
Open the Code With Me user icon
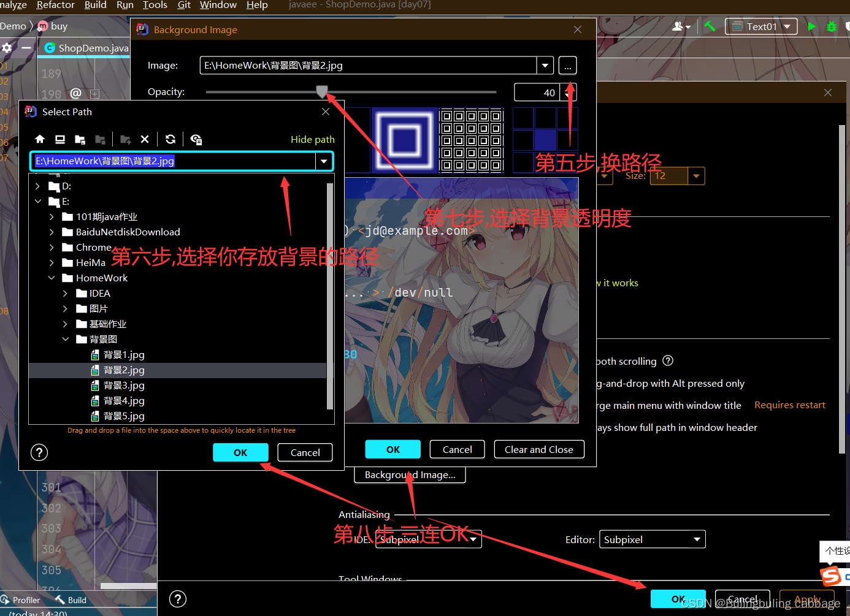pyautogui.click(x=681, y=26)
